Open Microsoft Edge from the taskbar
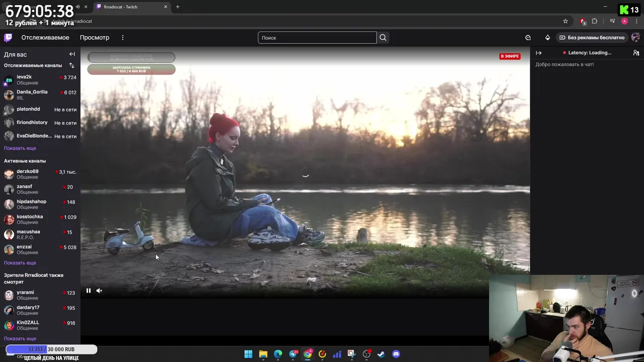This screenshot has height=362, width=644. point(278,354)
